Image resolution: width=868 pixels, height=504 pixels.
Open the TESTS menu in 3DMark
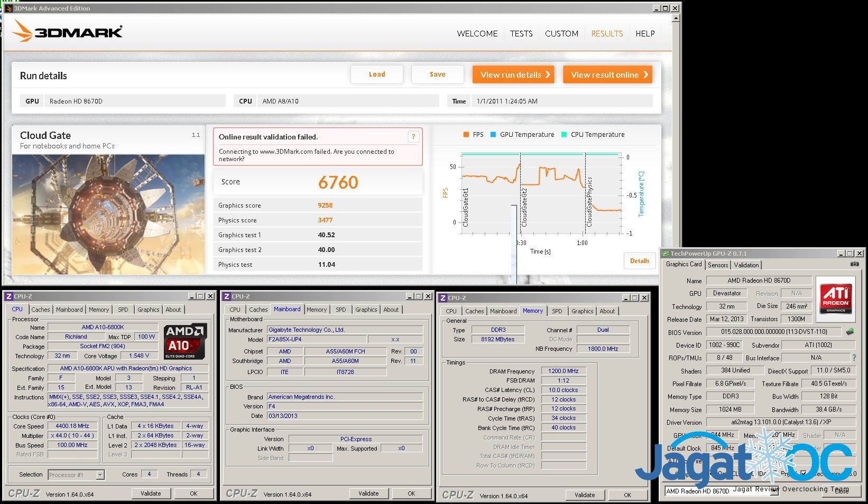[521, 33]
